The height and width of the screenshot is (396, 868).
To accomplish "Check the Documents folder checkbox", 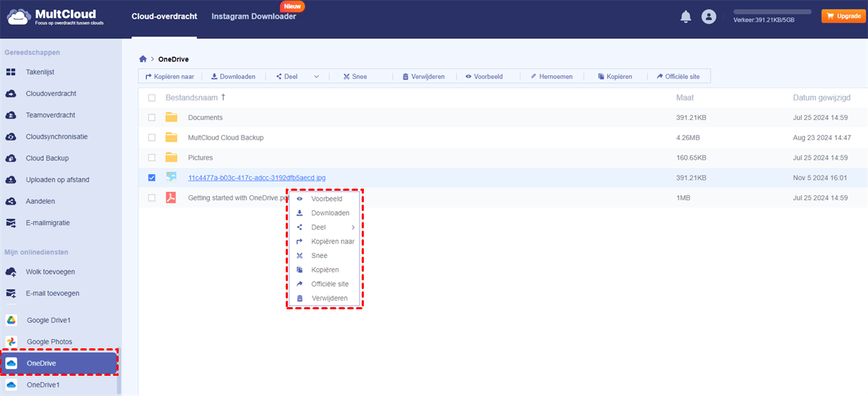I will [152, 117].
